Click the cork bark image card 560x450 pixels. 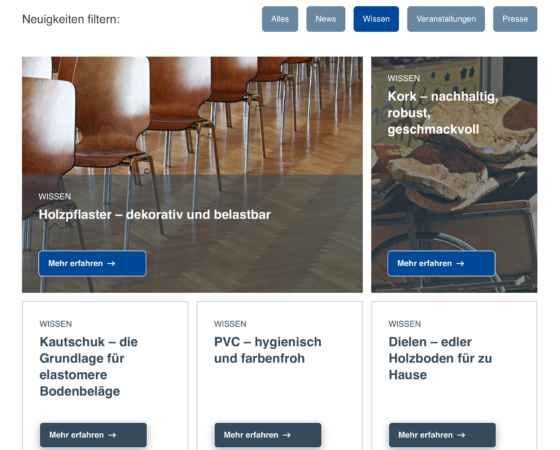(x=454, y=175)
